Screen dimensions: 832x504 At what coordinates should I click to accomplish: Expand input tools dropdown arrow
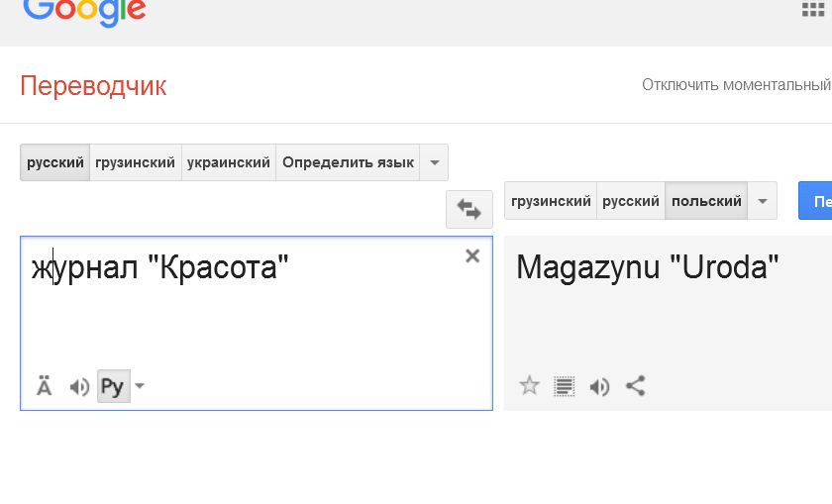tap(140, 386)
